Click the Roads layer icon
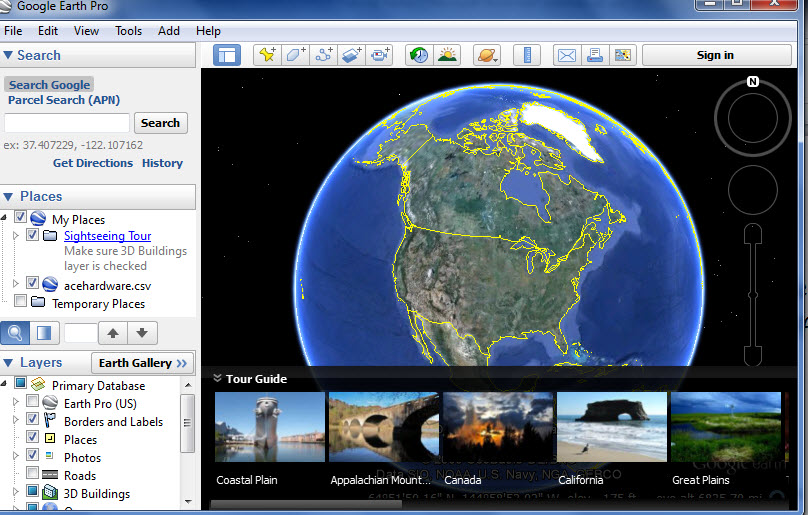 [50, 474]
